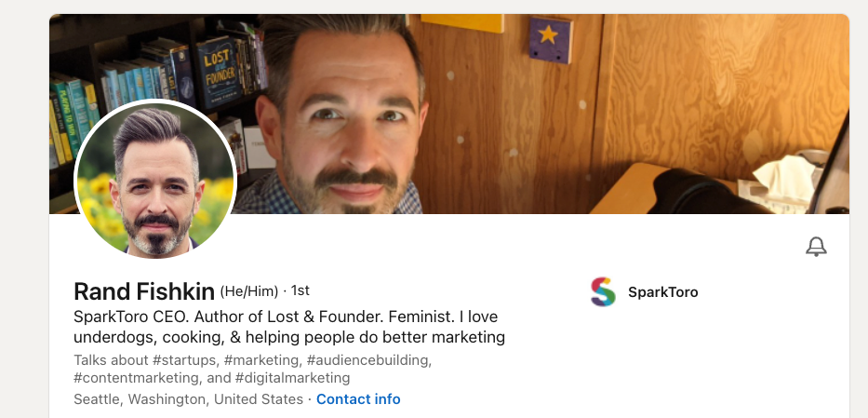Image resolution: width=868 pixels, height=418 pixels.
Task: Click the SparkToro colorful S logo
Action: coord(603,291)
